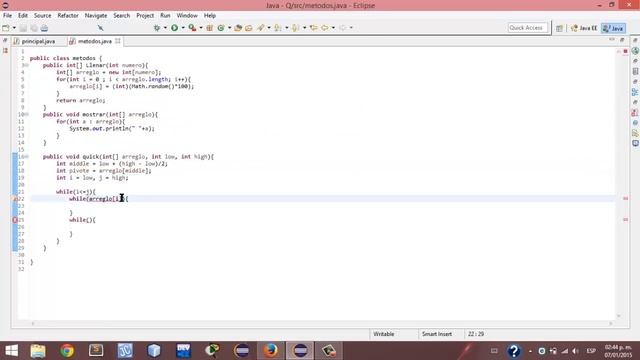The image size is (640, 360).
Task: Click the Open Perspective icon
Action: [x=559, y=28]
